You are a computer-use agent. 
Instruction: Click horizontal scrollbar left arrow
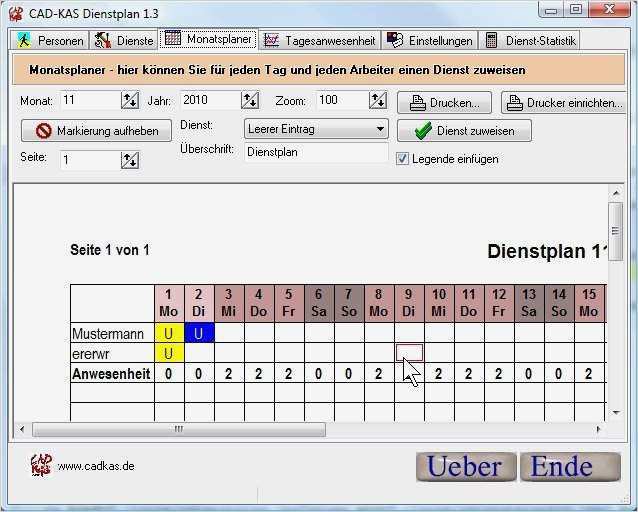(x=22, y=429)
